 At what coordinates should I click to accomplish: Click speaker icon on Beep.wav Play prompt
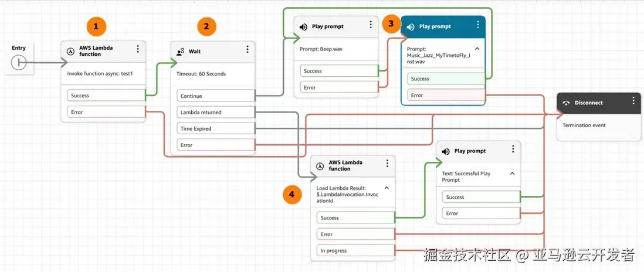pyautogui.click(x=303, y=27)
